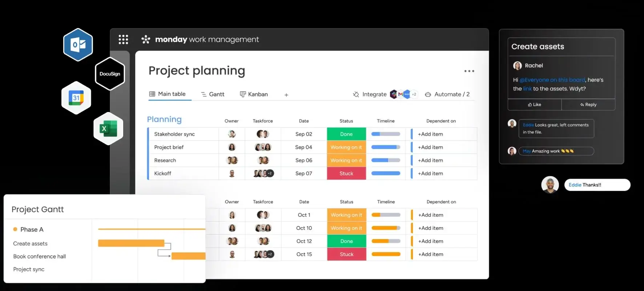Click owner avatar for Kickoff row
644x291 pixels.
click(232, 174)
